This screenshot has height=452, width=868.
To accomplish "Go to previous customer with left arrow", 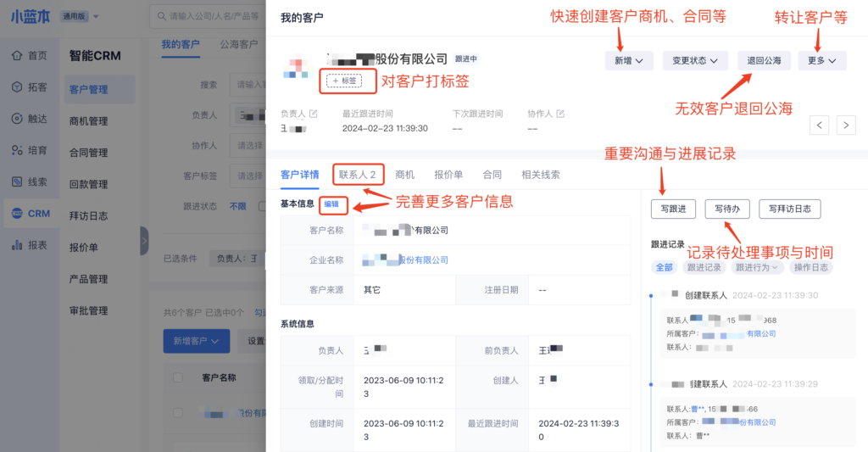I will [x=819, y=126].
